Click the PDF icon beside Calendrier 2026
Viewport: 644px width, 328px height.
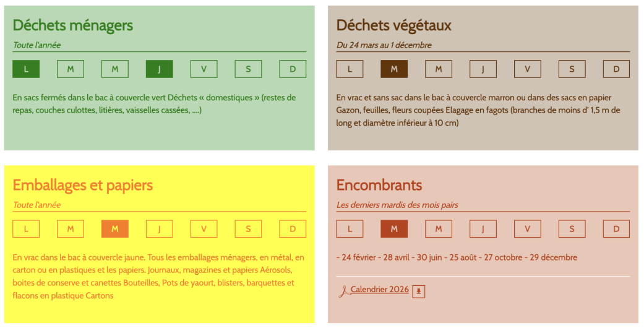coord(343,291)
